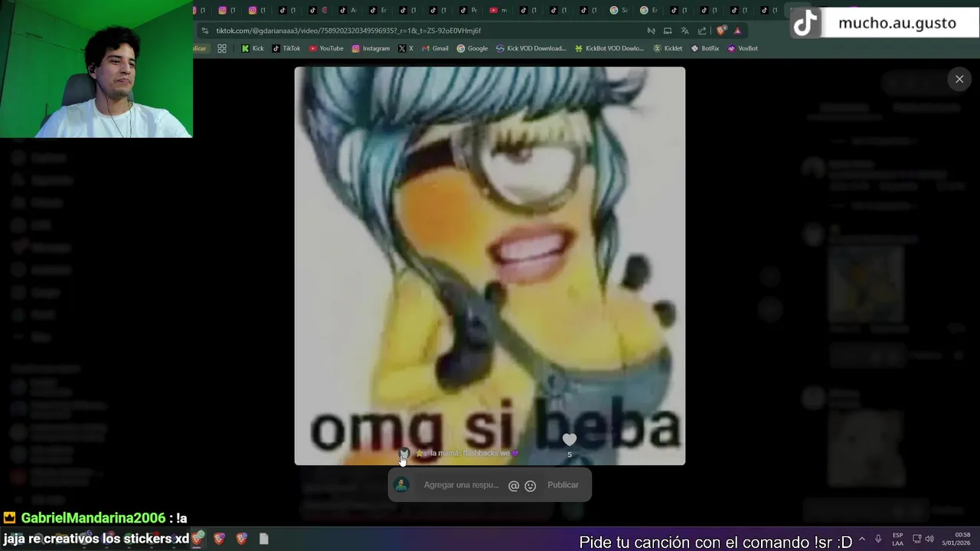Screen dimensions: 980x551
Task: Open Kick bookmark in bookmarks bar
Action: [x=253, y=48]
